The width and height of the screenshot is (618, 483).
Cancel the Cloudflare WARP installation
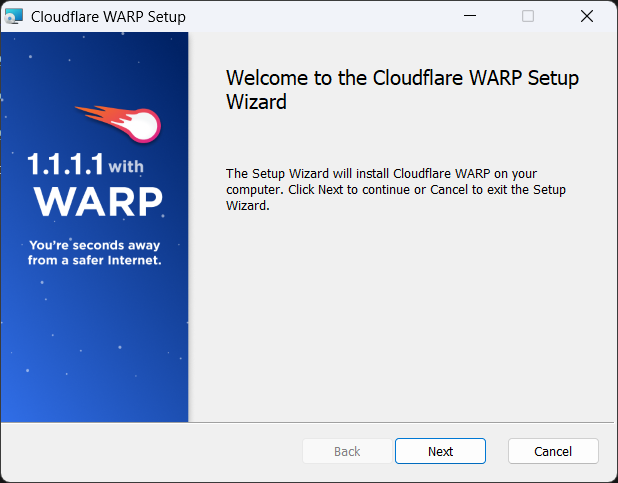553,451
